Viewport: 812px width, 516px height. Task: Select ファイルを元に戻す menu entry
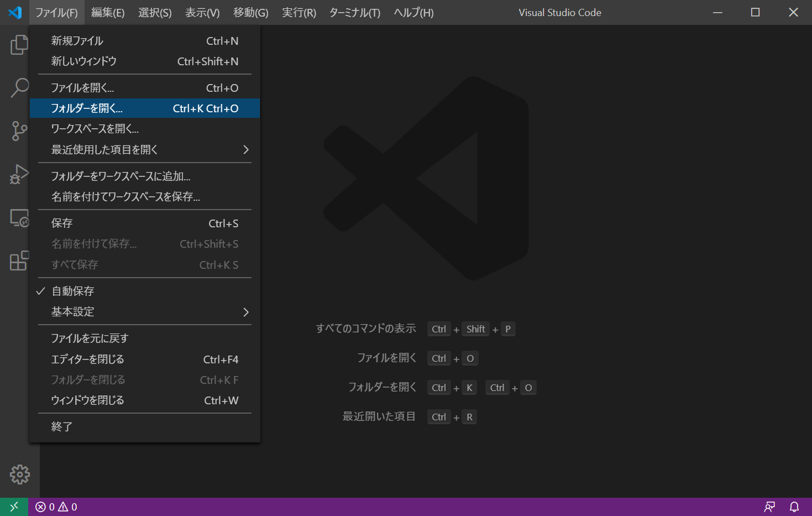point(144,338)
